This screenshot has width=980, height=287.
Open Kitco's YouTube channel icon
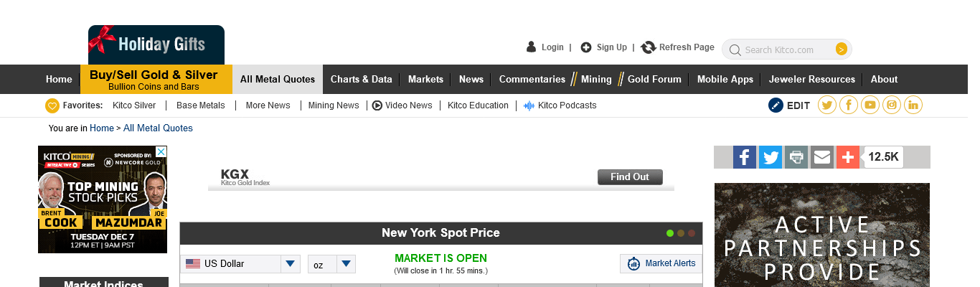pos(870,105)
